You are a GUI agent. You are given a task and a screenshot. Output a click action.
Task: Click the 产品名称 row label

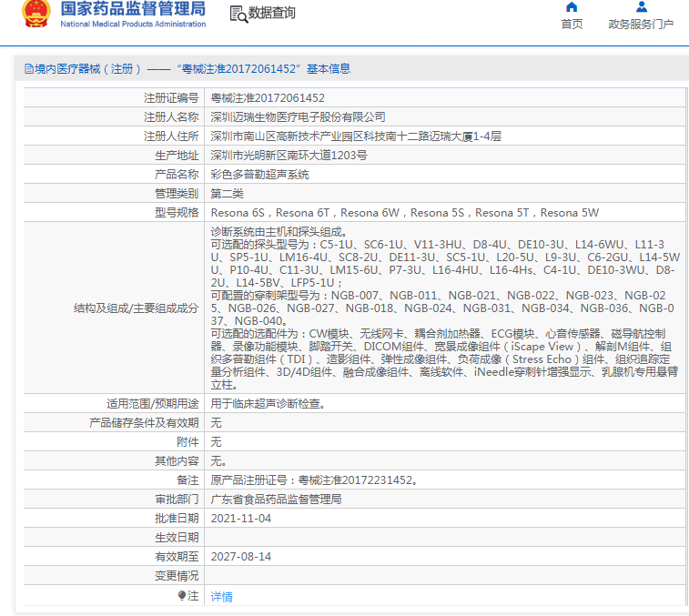pos(177,175)
